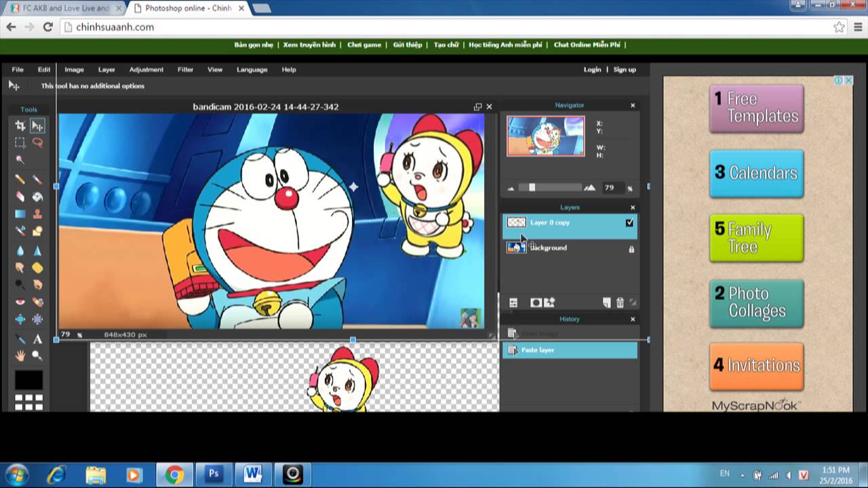Select Open image history step
Screen dimensions: 868x488
tap(570, 333)
